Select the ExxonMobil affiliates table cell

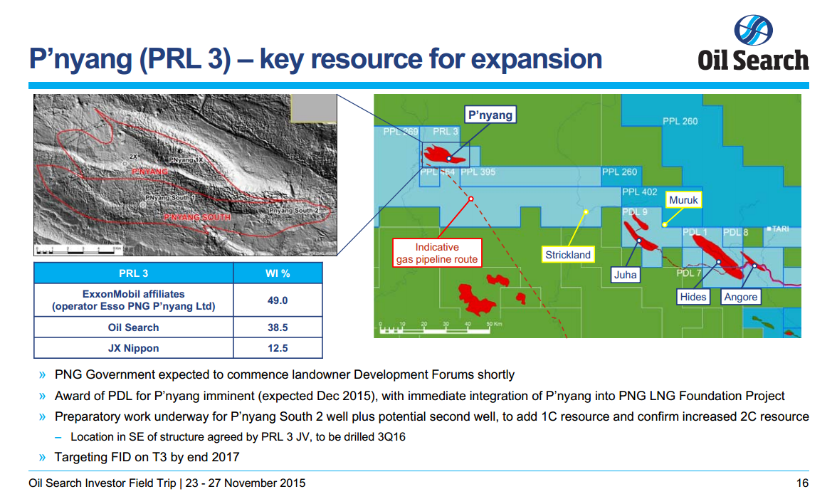pyautogui.click(x=134, y=300)
